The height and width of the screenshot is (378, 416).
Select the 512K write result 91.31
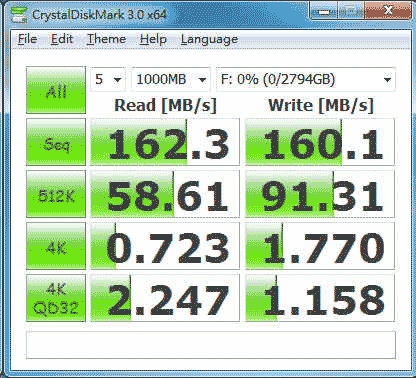pyautogui.click(x=320, y=194)
